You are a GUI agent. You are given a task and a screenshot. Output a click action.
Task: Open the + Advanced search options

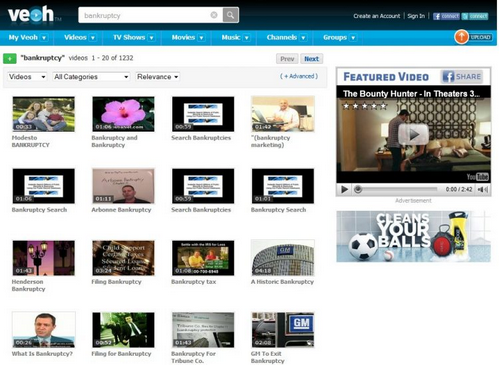pos(299,76)
